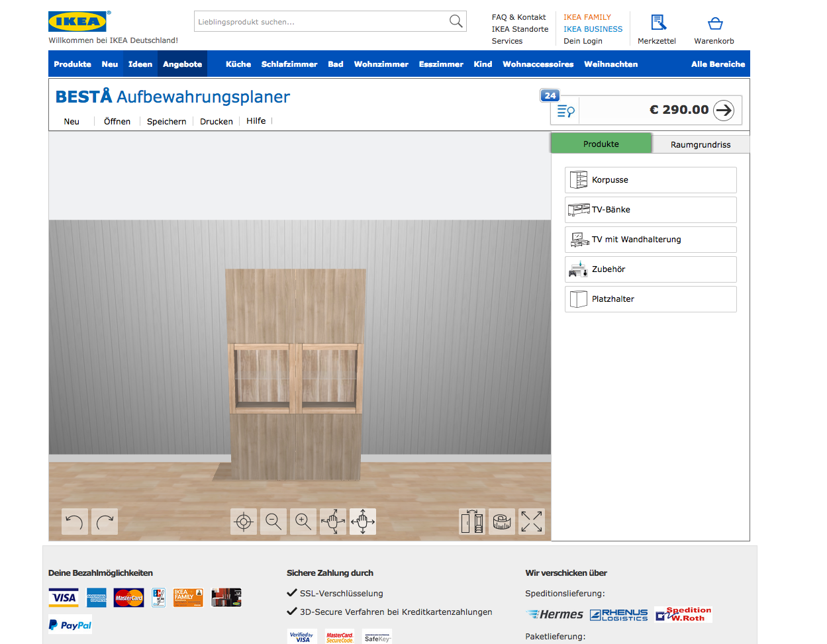Click the Platzhalter placeholder icon
The image size is (827, 644).
click(578, 299)
